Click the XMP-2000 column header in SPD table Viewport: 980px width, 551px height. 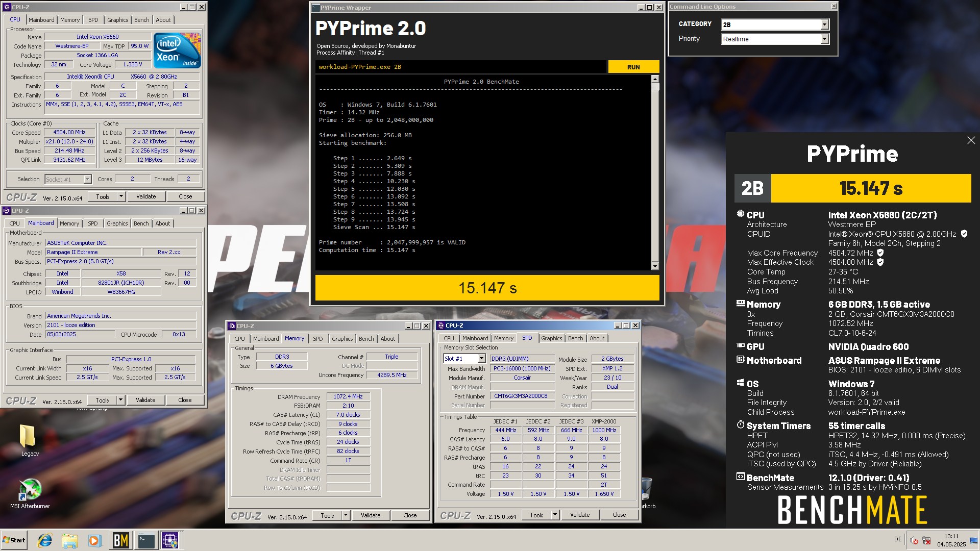(604, 421)
